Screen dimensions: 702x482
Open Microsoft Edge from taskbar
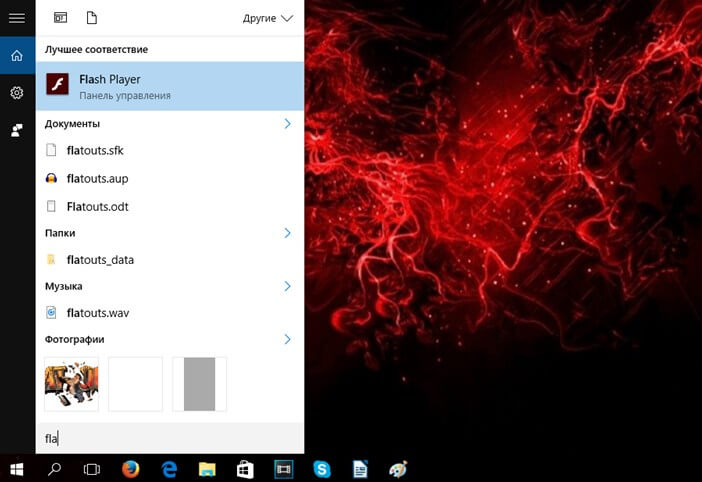click(169, 468)
